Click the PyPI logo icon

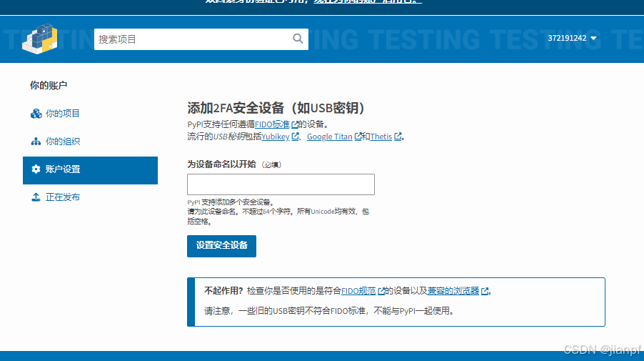[x=40, y=39]
